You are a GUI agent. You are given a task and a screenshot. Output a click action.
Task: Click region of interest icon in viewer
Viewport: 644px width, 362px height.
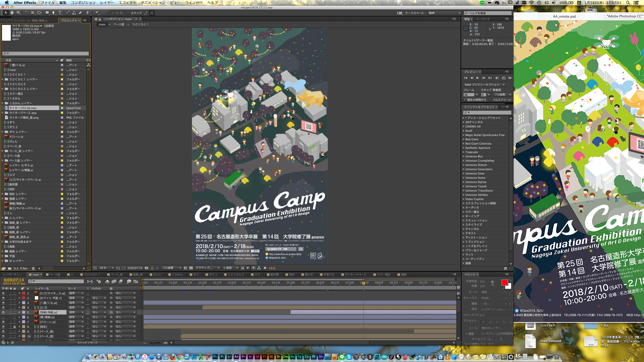pos(123,268)
